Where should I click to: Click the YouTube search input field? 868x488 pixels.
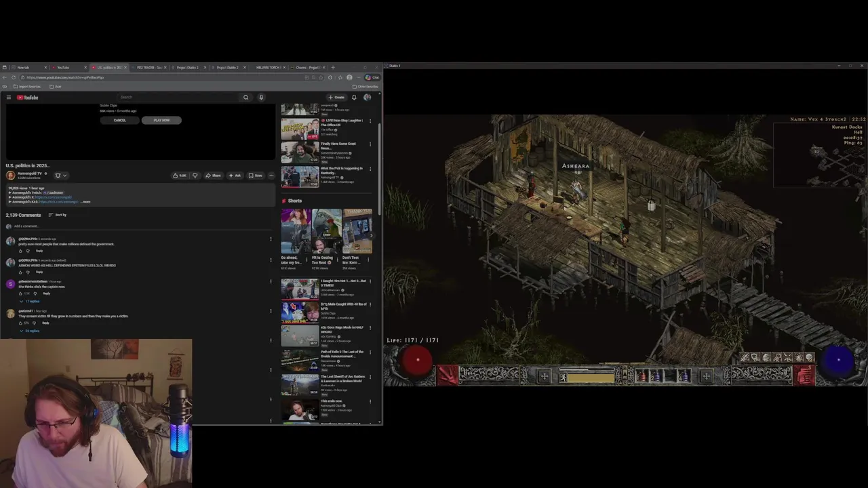click(x=176, y=98)
